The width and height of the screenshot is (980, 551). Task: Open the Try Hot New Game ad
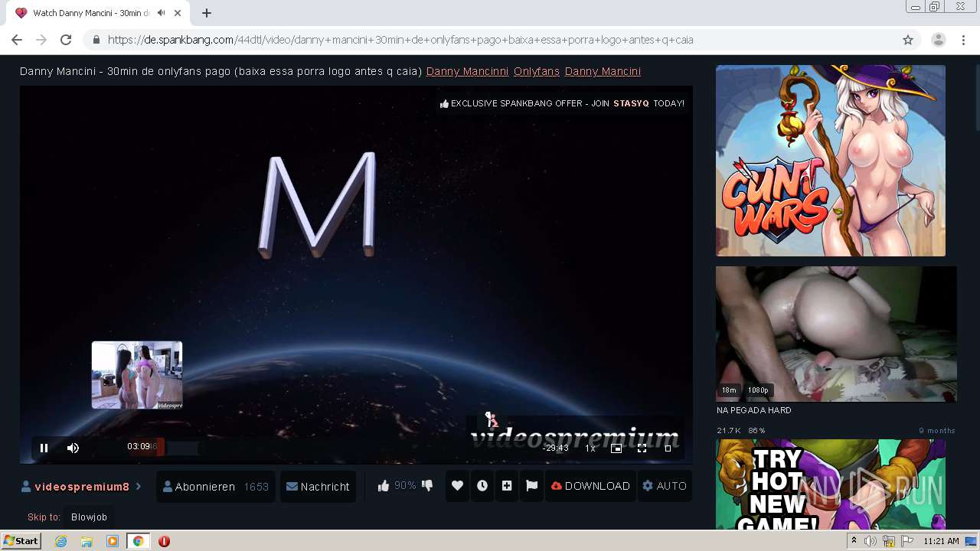pyautogui.click(x=831, y=484)
